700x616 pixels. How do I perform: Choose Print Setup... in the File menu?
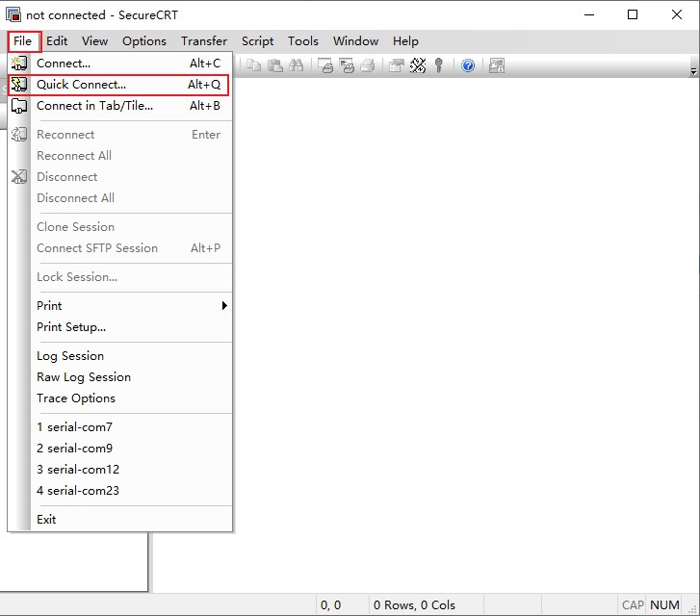(x=71, y=327)
